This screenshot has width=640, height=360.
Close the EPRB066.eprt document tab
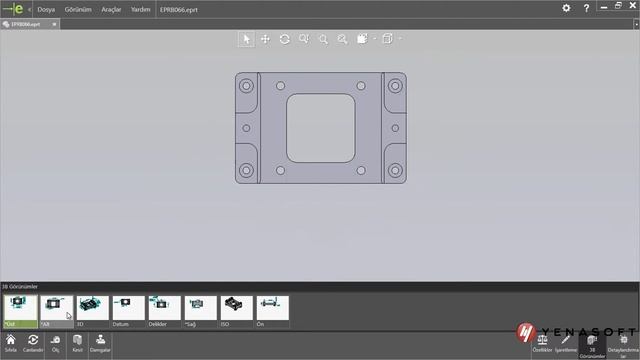tap(54, 24)
